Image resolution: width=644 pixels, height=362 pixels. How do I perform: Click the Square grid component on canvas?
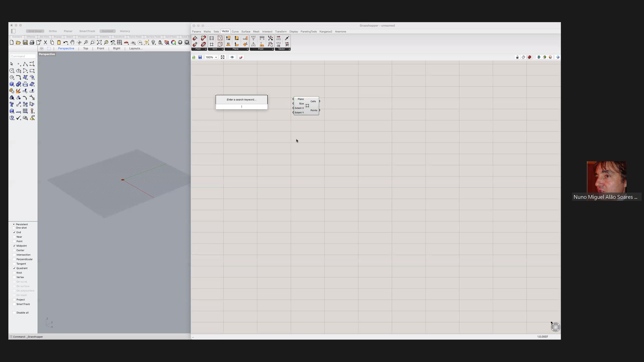point(306,106)
